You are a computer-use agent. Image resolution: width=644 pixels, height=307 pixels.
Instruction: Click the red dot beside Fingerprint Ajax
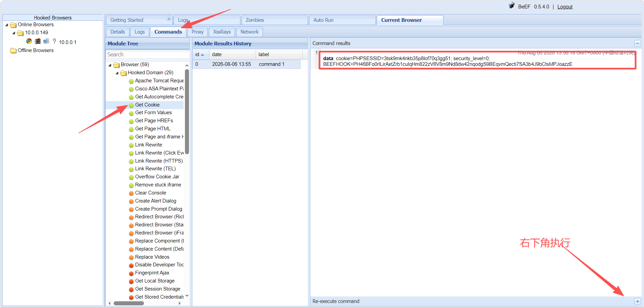coord(131,273)
